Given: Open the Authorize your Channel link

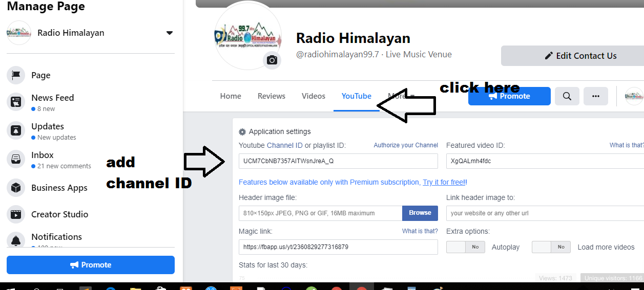Looking at the screenshot, I should [406, 145].
